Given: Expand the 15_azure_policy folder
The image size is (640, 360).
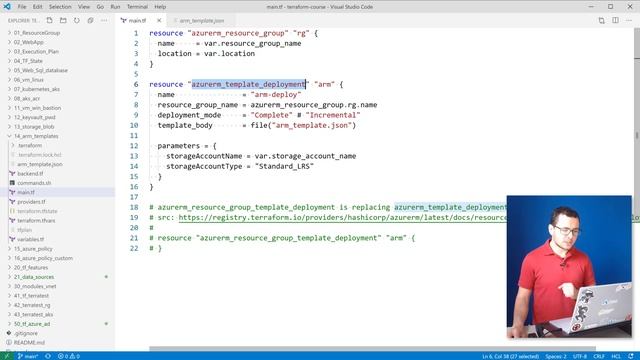Looking at the screenshot, I should [x=33, y=249].
